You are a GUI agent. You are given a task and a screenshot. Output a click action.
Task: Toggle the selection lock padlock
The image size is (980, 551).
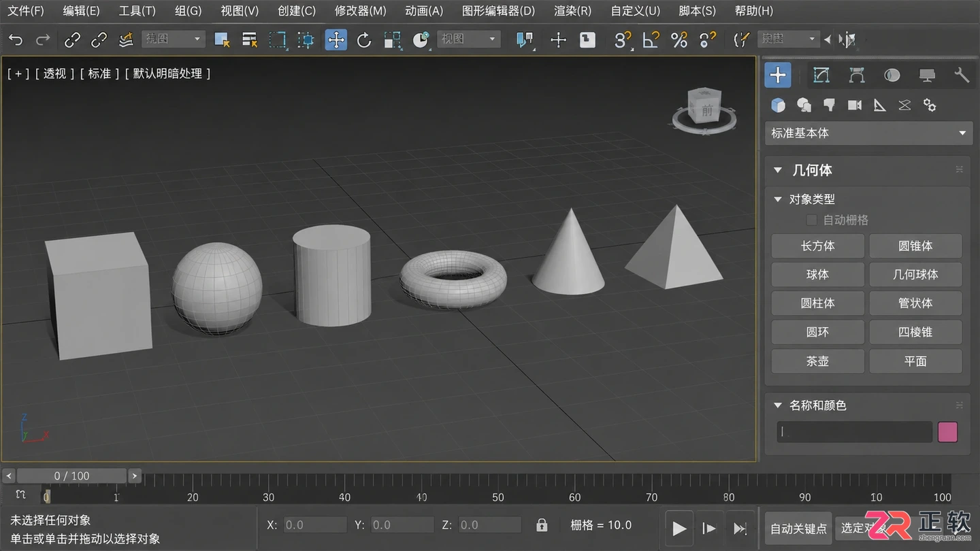pos(542,525)
